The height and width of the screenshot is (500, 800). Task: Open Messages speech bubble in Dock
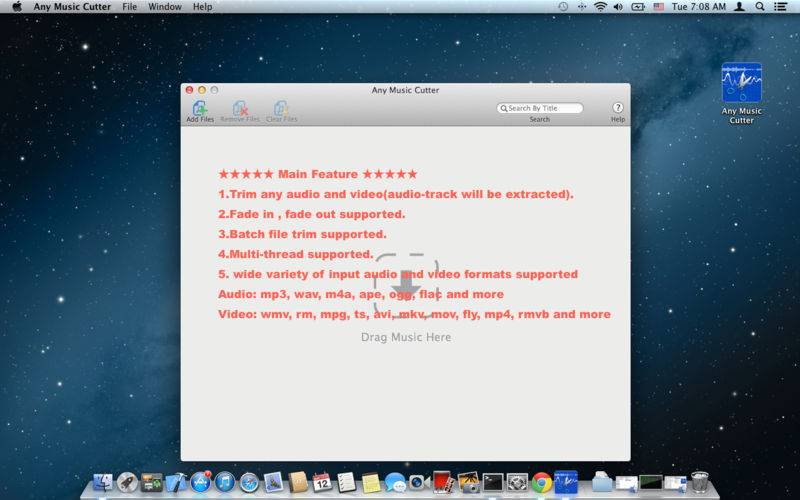(395, 482)
